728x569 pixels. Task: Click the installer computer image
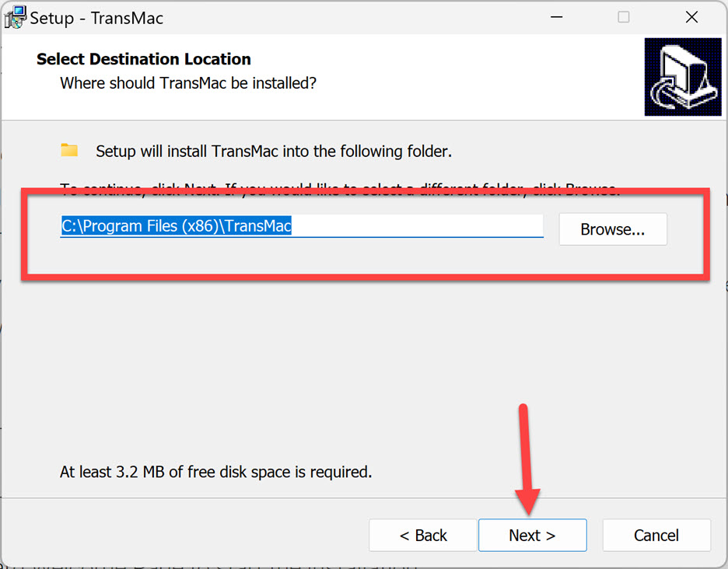coord(683,77)
